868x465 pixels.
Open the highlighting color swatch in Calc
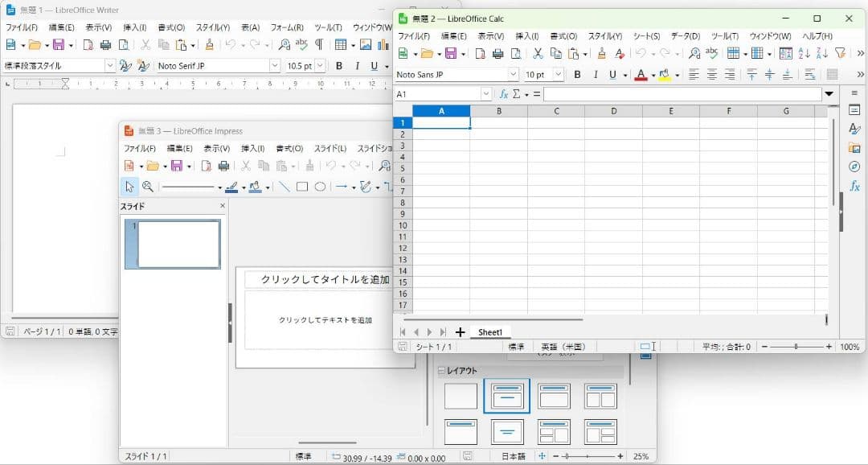pos(665,74)
